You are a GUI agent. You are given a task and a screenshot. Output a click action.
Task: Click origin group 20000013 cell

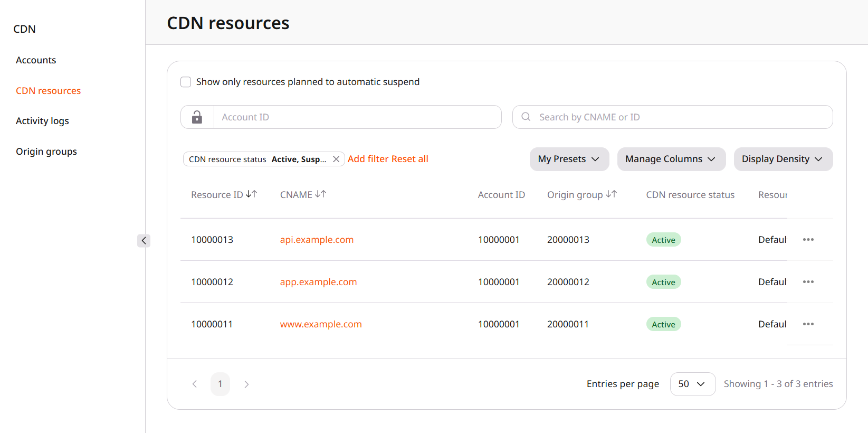tap(568, 240)
